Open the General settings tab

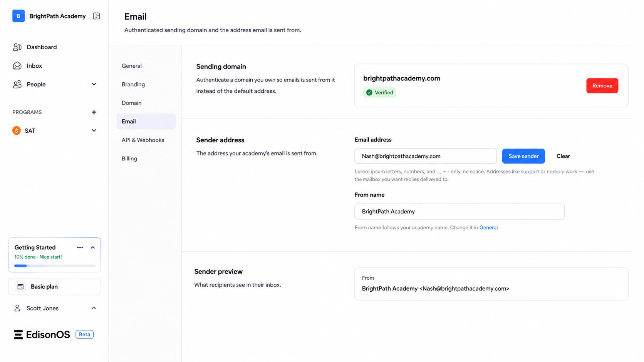point(146,66)
